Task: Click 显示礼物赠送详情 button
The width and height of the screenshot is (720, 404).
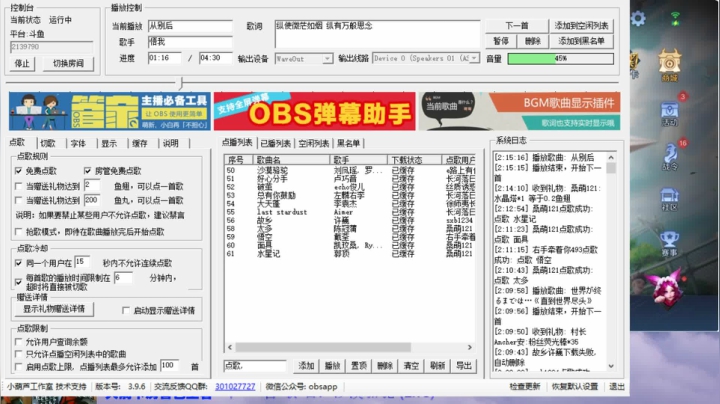Action: click(54, 309)
